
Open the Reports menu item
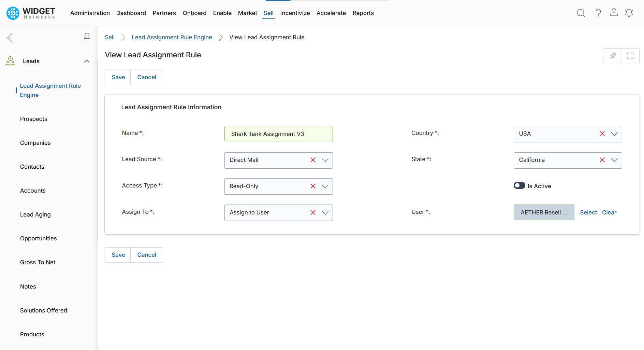(363, 13)
